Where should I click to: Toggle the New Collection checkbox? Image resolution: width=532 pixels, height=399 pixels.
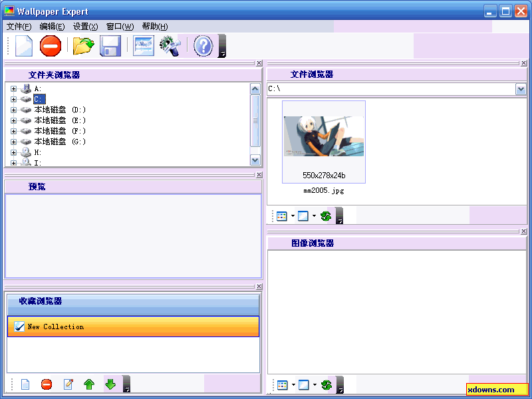tap(19, 327)
